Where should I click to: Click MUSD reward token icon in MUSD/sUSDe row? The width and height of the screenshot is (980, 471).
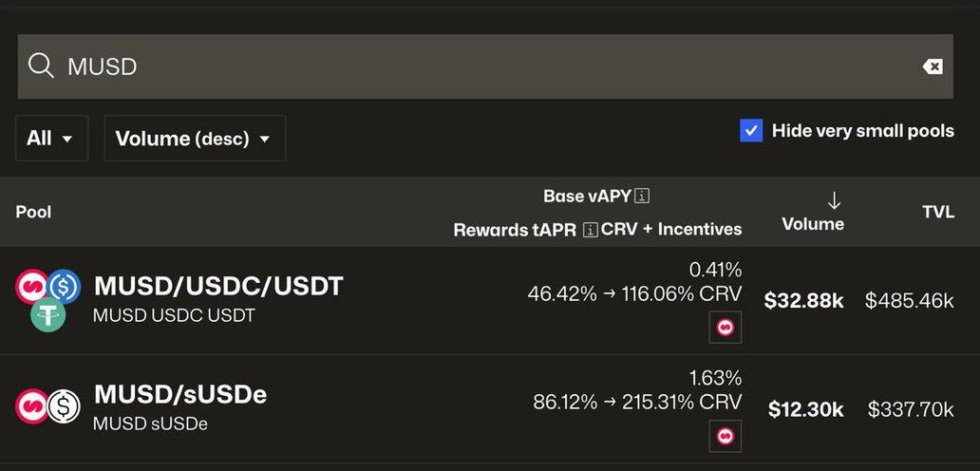[726, 436]
